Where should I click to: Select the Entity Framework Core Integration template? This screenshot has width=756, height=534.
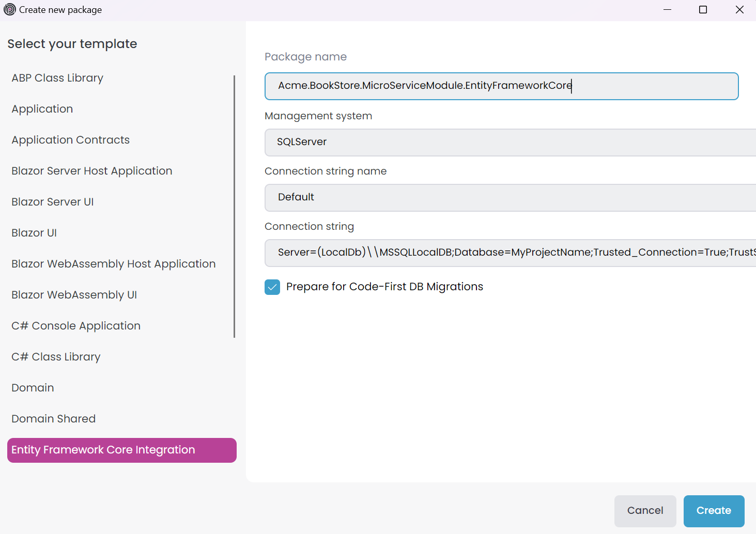[x=103, y=450]
